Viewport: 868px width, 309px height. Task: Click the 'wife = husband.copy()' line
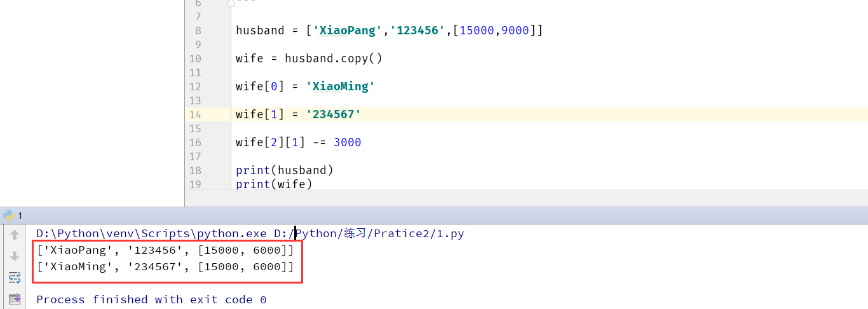309,58
